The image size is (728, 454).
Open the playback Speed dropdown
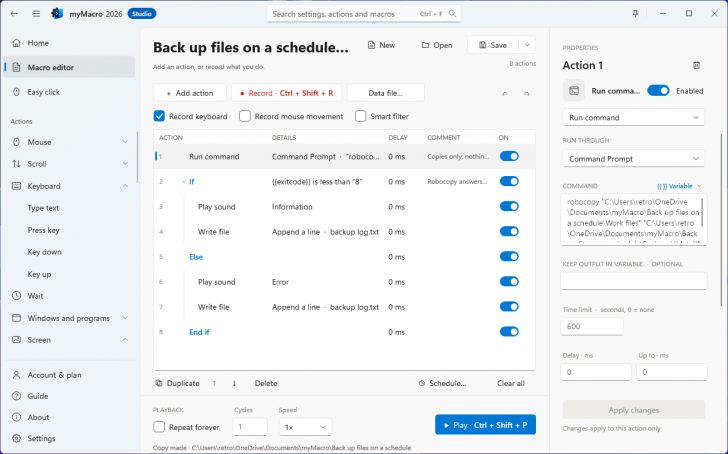(x=305, y=427)
